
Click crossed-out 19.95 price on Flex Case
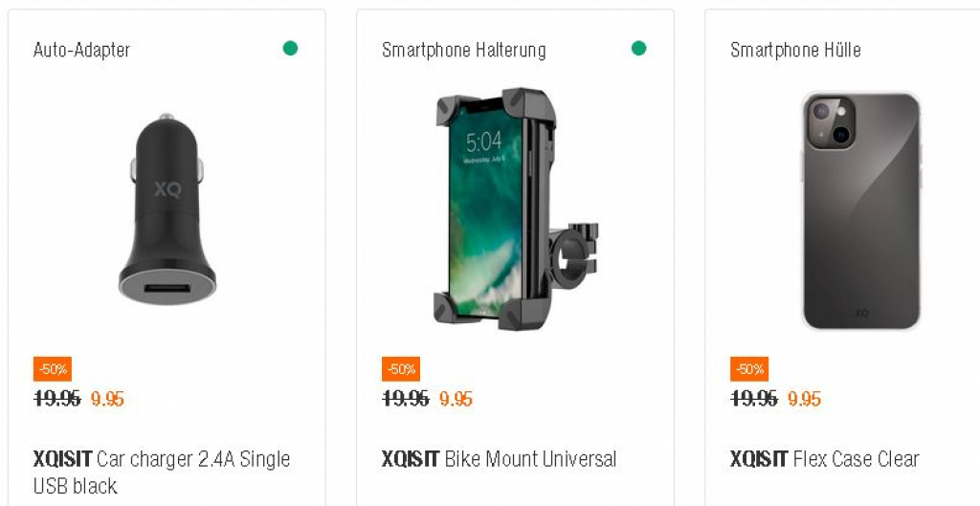753,399
